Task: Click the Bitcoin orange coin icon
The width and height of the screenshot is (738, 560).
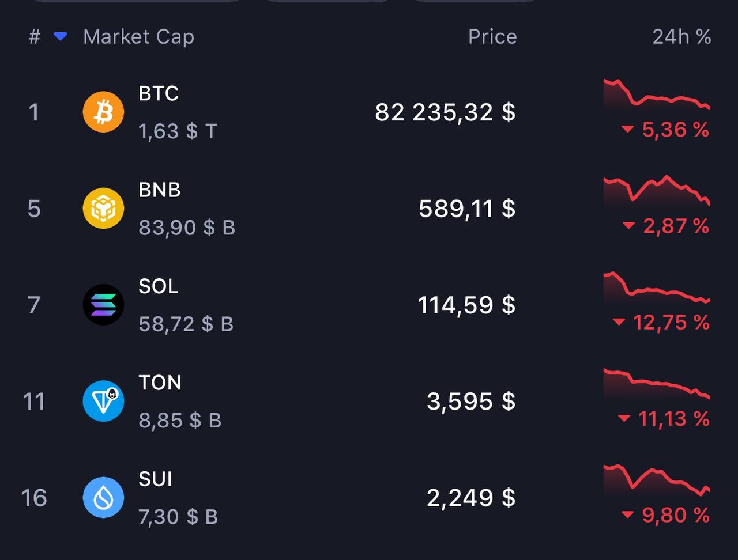Action: pos(103,112)
